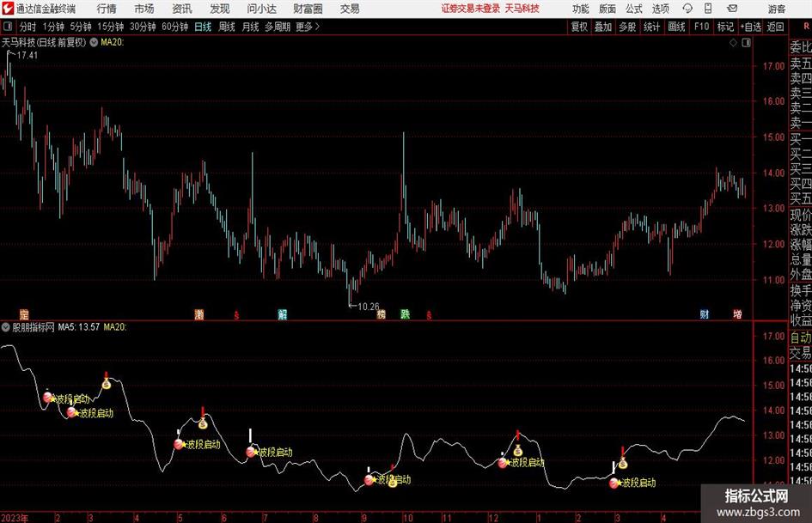This screenshot has height=523, width=812.
Task: Open the 财富圈 menu
Action: [x=308, y=9]
